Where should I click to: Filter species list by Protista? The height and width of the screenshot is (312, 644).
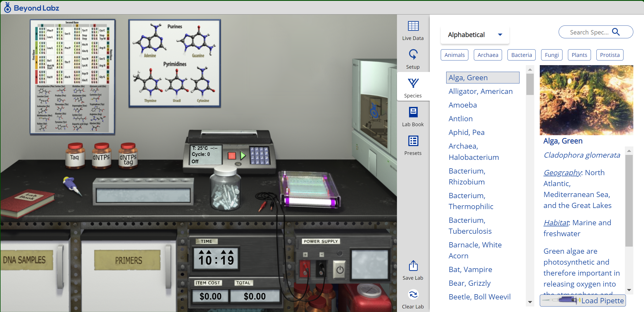point(610,55)
